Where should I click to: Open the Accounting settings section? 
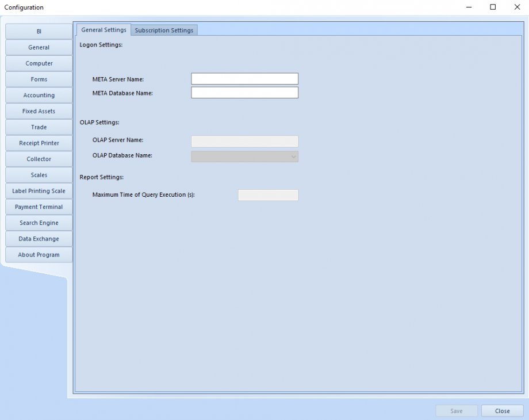[39, 95]
